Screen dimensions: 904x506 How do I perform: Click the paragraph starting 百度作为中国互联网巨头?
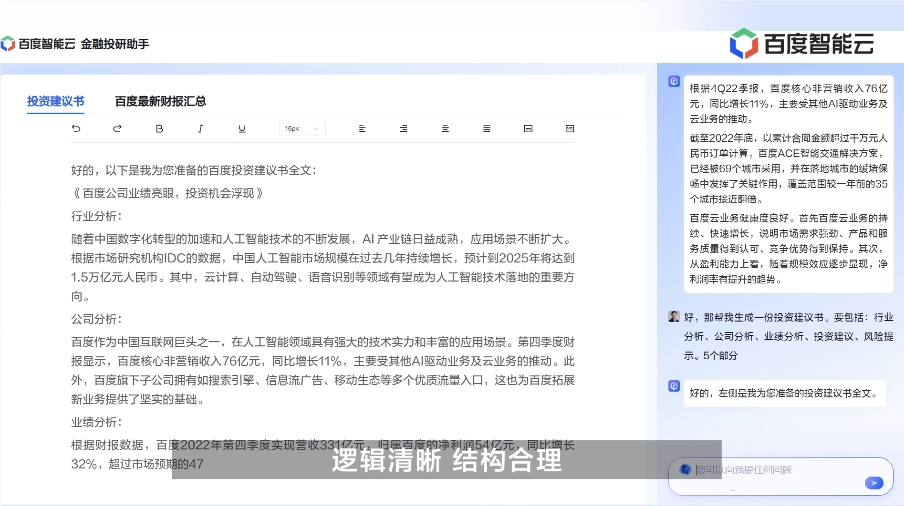click(322, 371)
